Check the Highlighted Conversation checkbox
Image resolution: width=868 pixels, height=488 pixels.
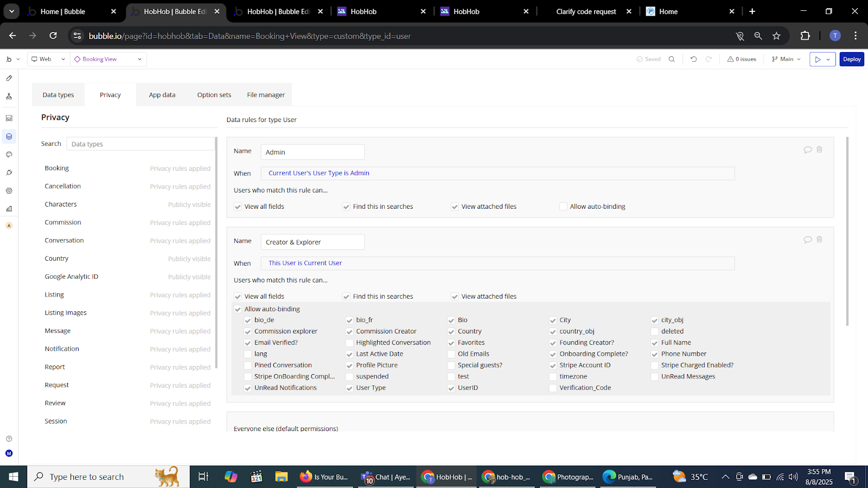349,343
